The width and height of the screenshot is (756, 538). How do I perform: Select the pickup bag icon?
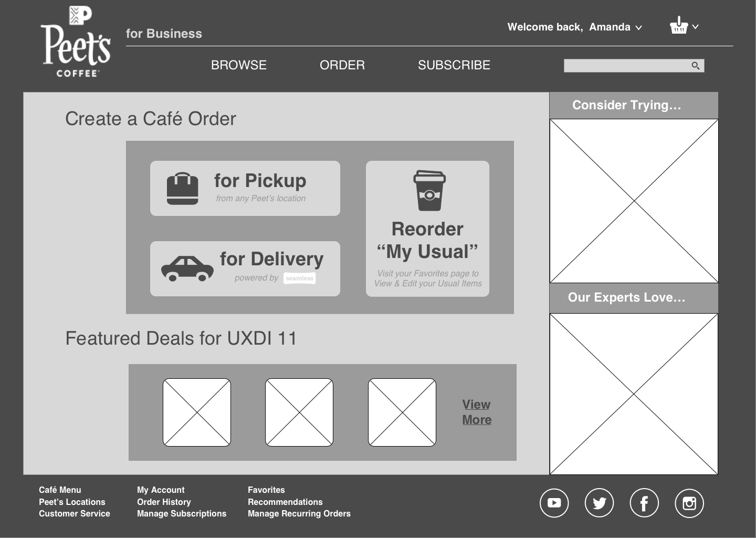(183, 188)
